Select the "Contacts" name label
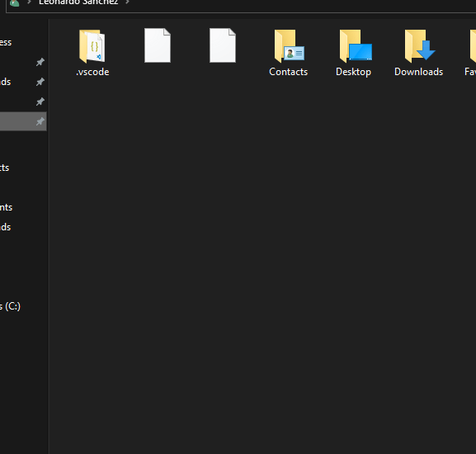The width and height of the screenshot is (476, 454). coord(289,72)
